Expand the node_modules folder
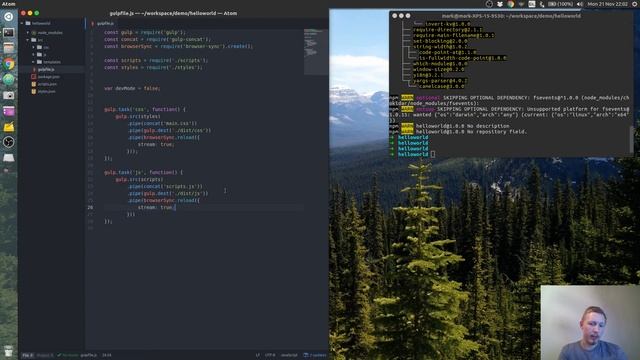 coord(28,33)
